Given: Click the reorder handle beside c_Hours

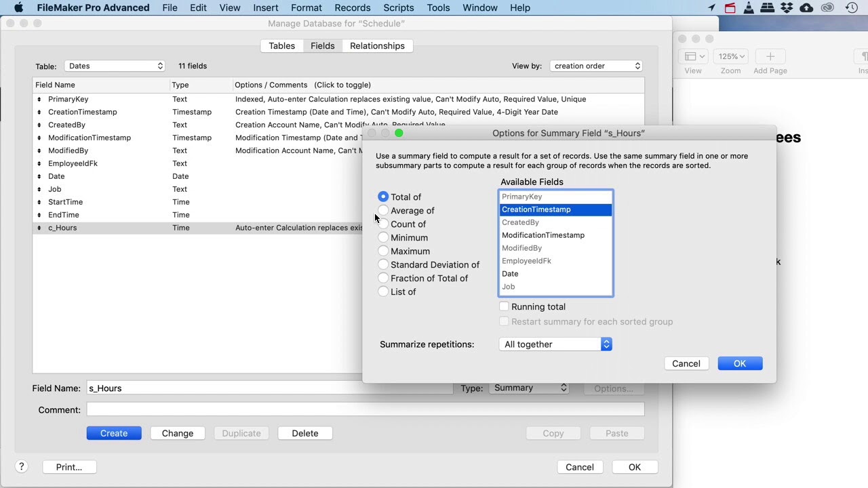Looking at the screenshot, I should pyautogui.click(x=39, y=228).
